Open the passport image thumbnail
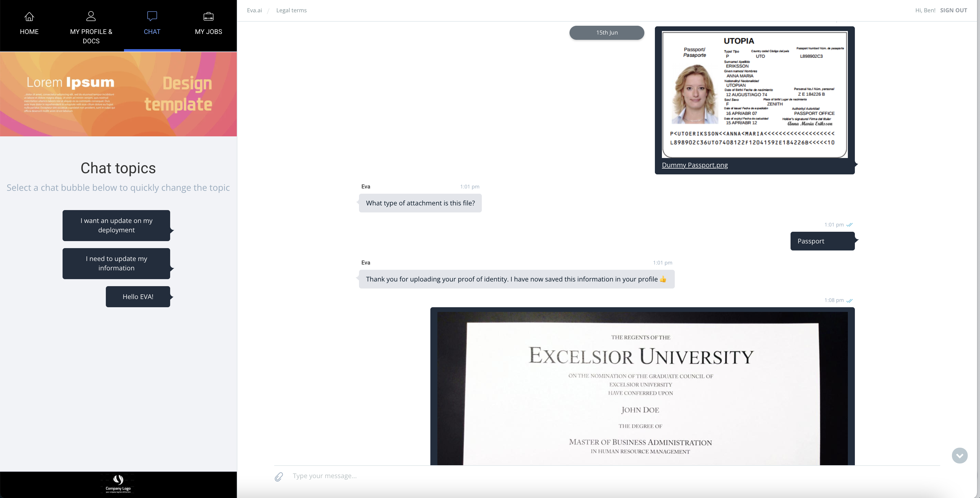This screenshot has height=498, width=980. (754, 95)
